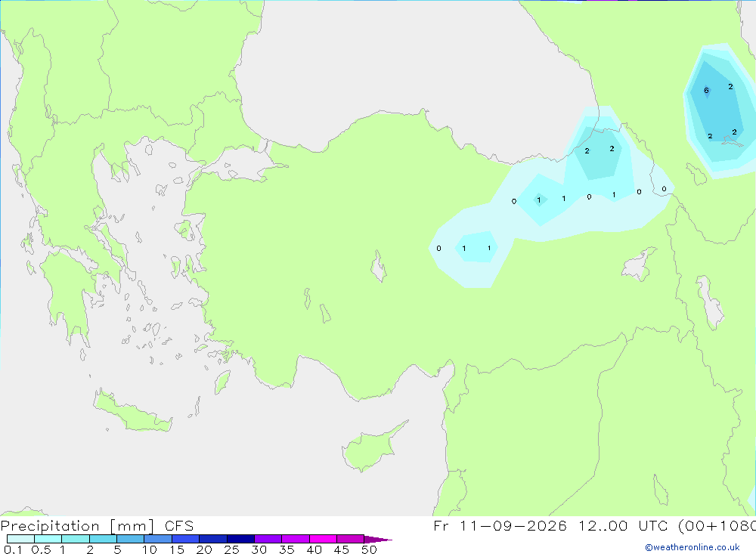Select the 10–15 mm legend color box

pos(158,539)
